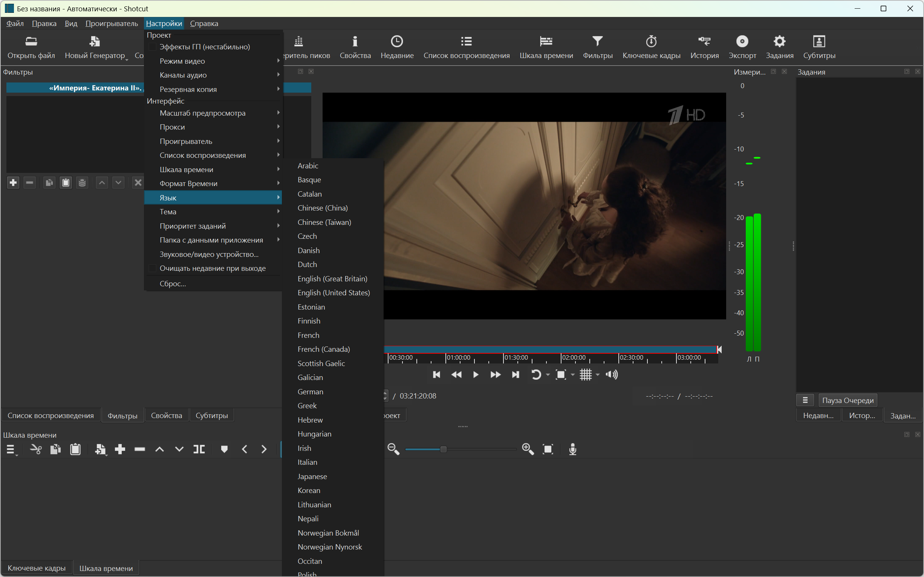Viewport: 924px width, 577px height.
Task: Choose the Reset menu entry
Action: click(x=173, y=284)
